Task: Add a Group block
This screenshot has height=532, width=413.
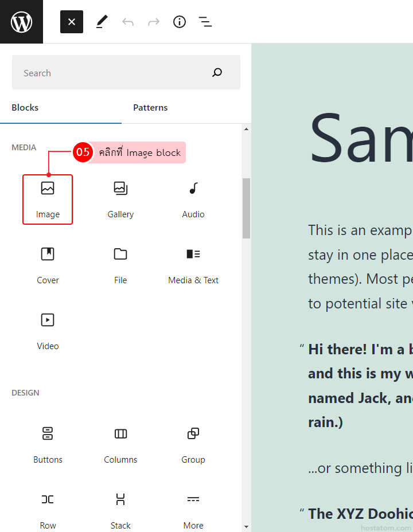Action: [x=193, y=444]
